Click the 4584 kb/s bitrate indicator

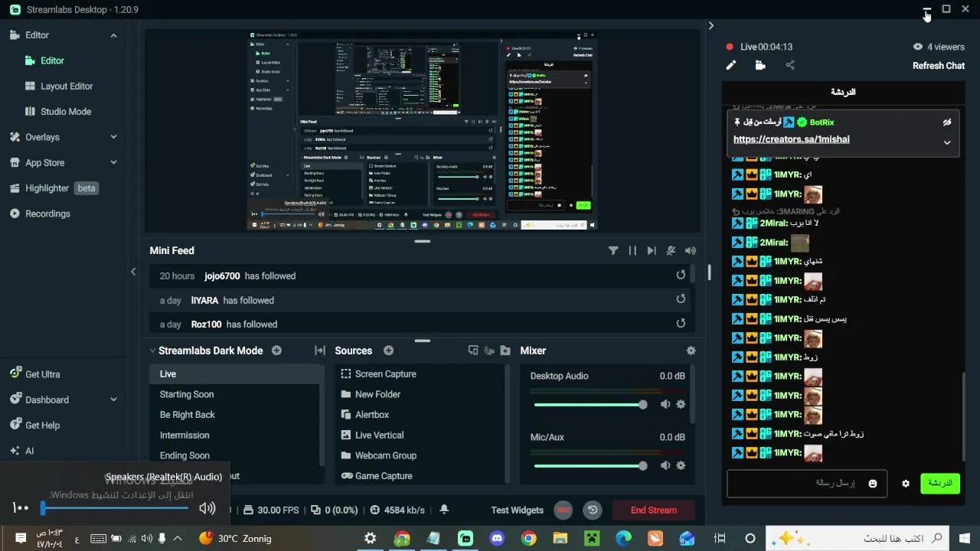coord(397,510)
